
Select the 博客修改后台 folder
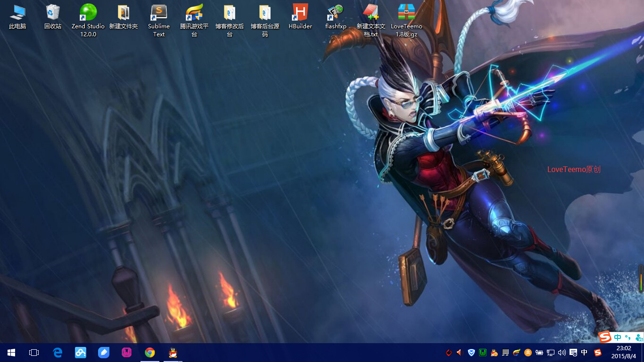click(230, 13)
